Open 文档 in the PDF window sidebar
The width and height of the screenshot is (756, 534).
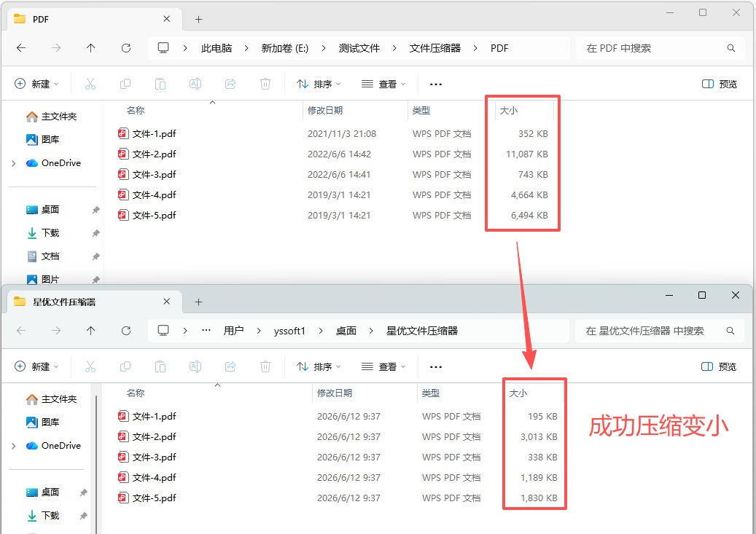(x=42, y=256)
